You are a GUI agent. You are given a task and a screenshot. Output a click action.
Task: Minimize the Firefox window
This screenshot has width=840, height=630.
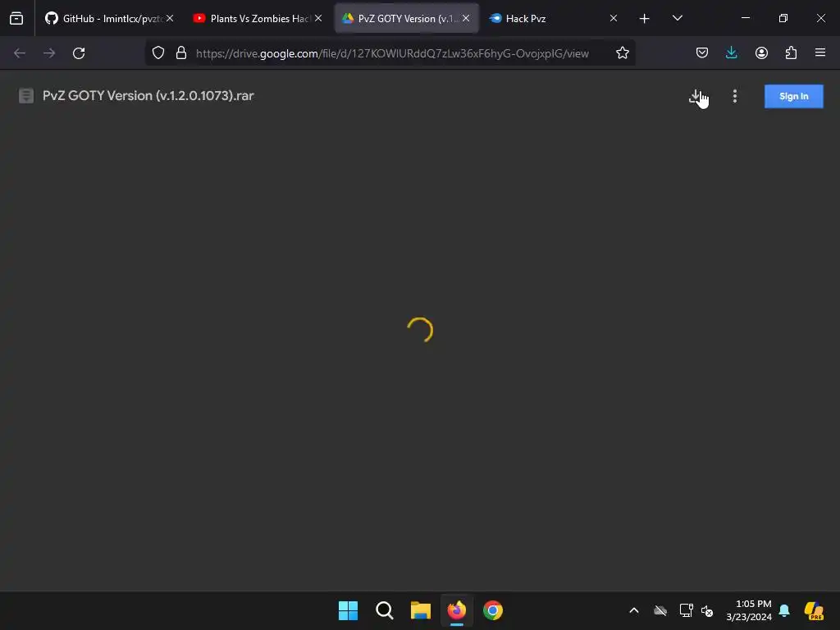tap(746, 18)
